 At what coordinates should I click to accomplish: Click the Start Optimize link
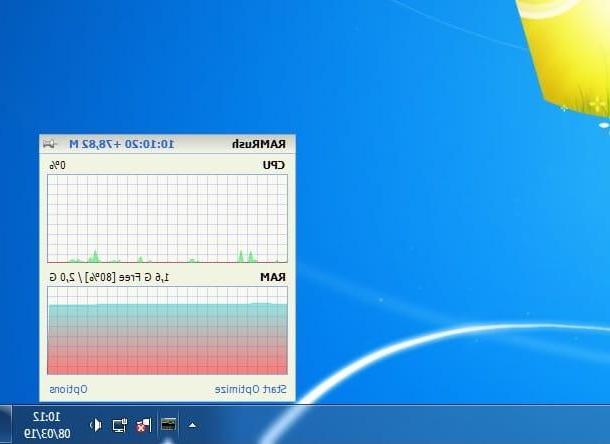pyautogui.click(x=251, y=390)
